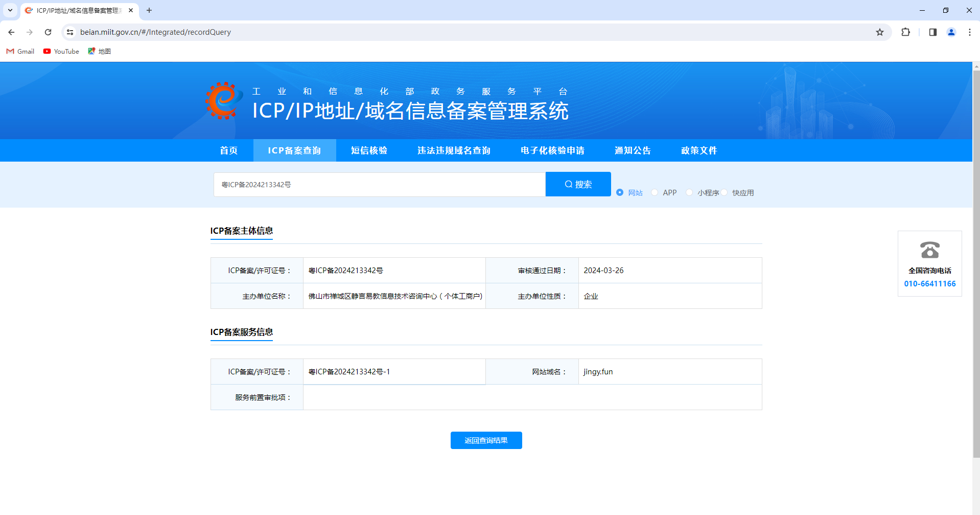
Task: Select the APP radio option
Action: coord(655,192)
